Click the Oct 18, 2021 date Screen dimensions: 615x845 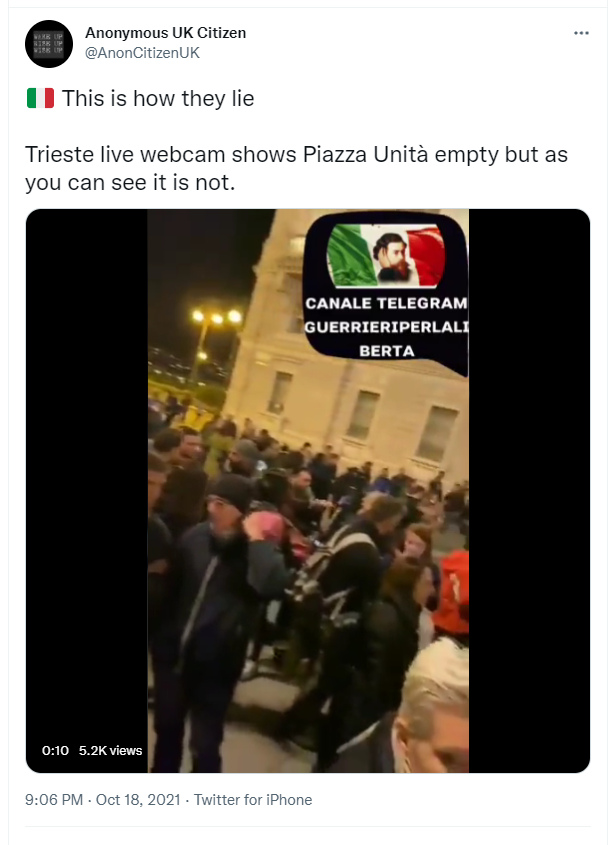tap(138, 799)
